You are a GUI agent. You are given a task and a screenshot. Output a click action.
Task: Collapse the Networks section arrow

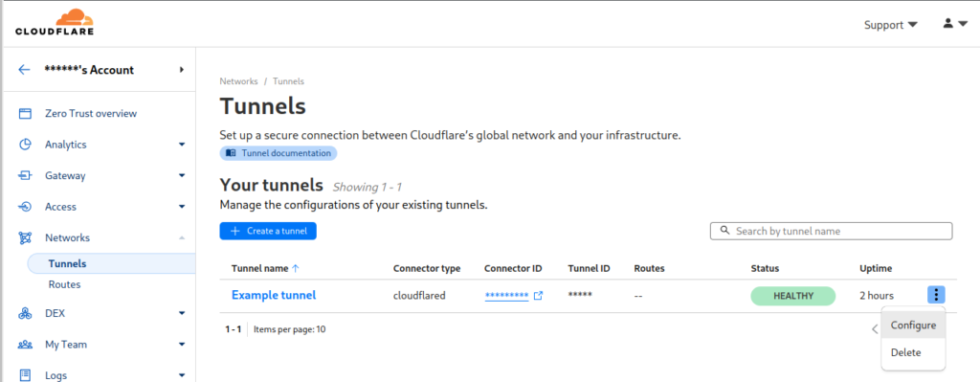tap(182, 237)
